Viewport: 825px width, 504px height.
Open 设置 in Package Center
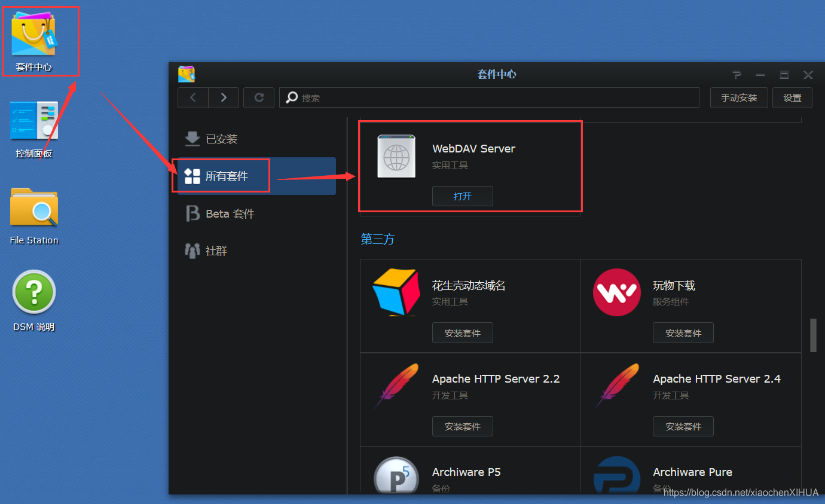tap(792, 97)
